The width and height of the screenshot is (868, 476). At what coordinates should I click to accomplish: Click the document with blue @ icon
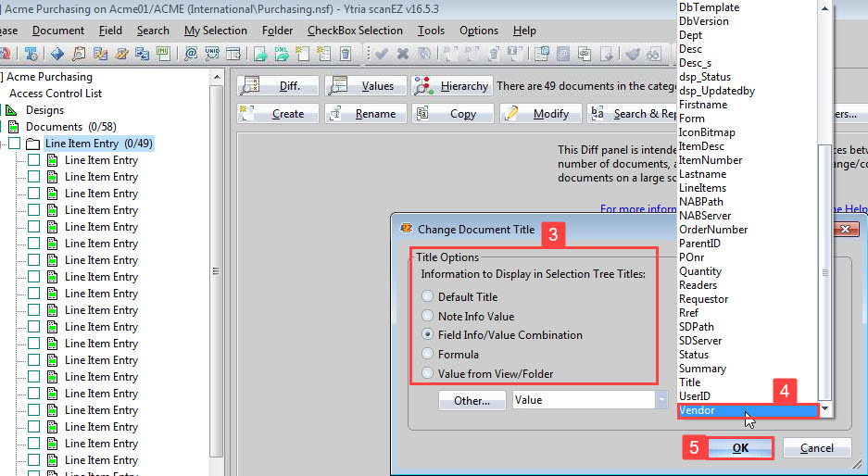(x=542, y=53)
